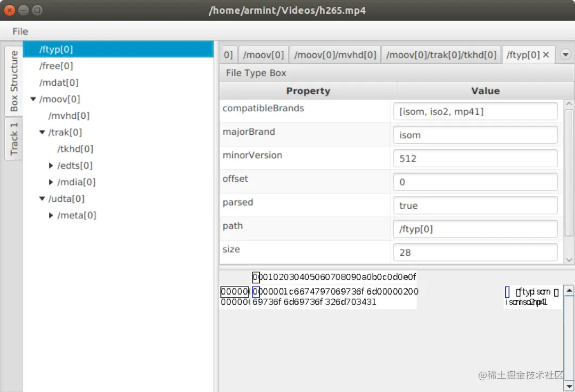Select /free[0] in the box tree
The width and height of the screenshot is (575, 392).
click(x=56, y=66)
